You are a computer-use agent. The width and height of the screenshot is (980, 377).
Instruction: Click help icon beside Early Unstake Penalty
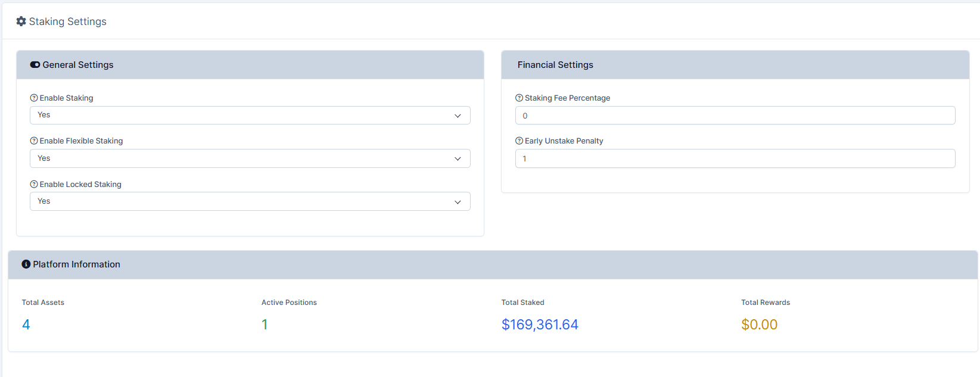pos(519,141)
